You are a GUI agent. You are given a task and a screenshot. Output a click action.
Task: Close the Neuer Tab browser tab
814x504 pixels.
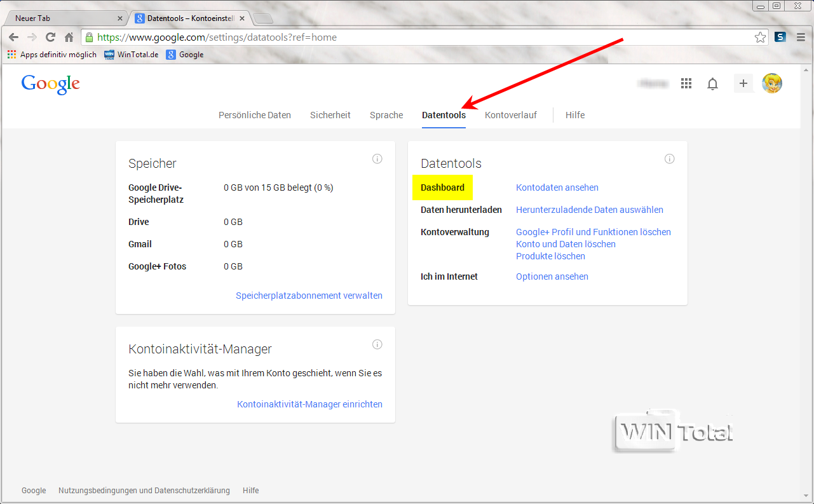(x=121, y=18)
